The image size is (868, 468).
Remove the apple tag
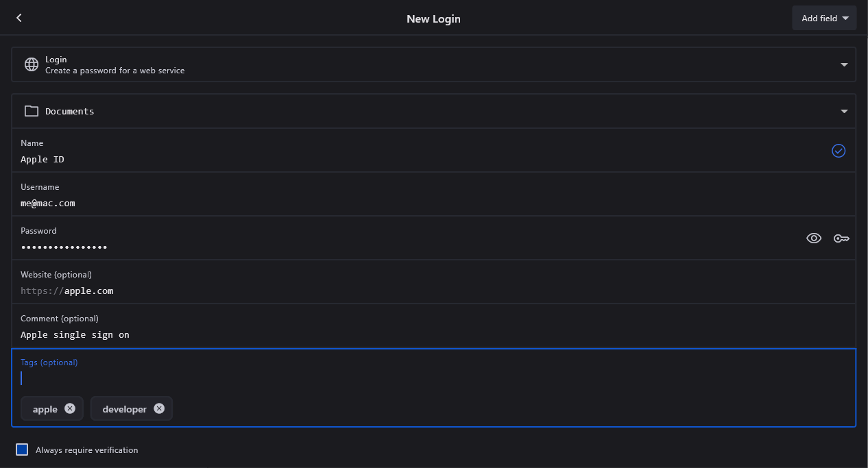pyautogui.click(x=70, y=408)
